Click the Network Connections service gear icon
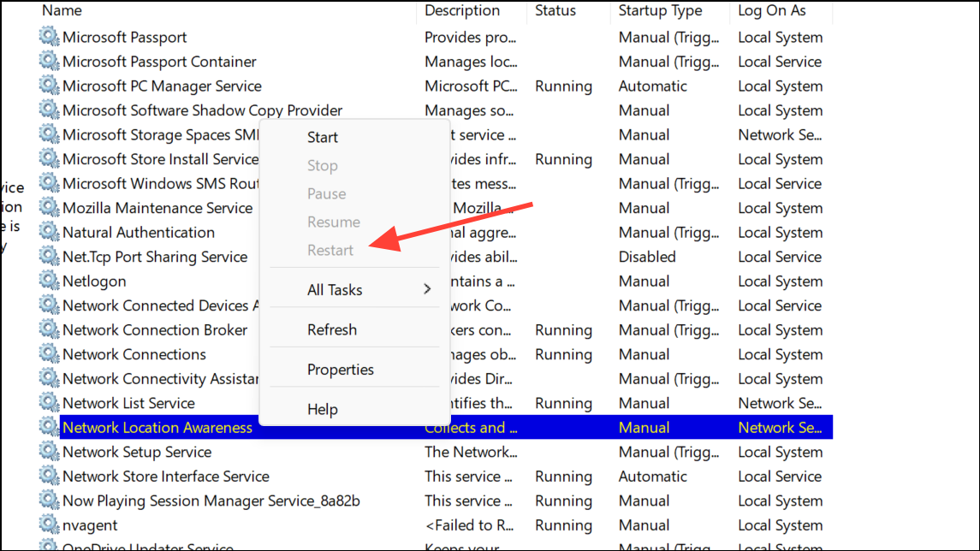 [x=50, y=354]
